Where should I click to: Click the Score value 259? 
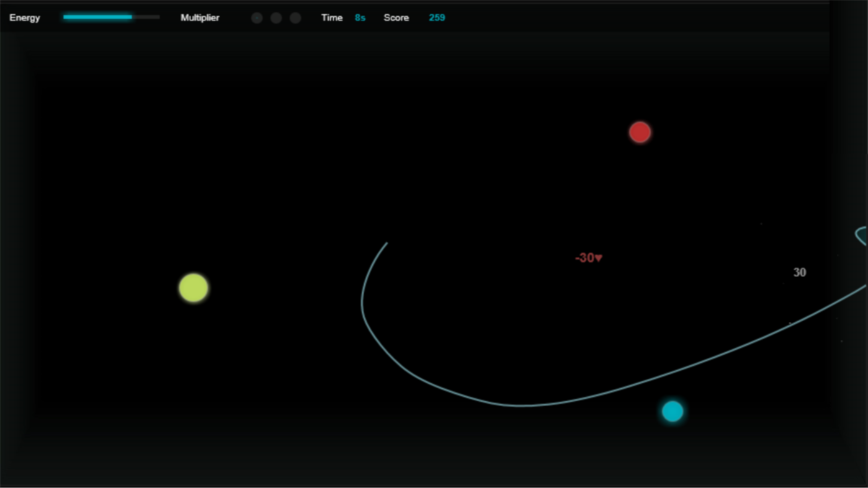[x=436, y=17]
